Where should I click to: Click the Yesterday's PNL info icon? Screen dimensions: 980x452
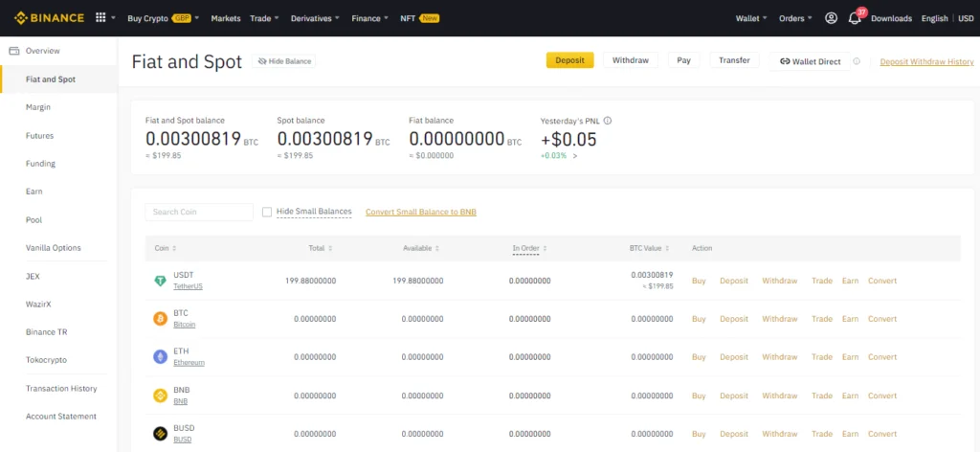click(x=608, y=121)
